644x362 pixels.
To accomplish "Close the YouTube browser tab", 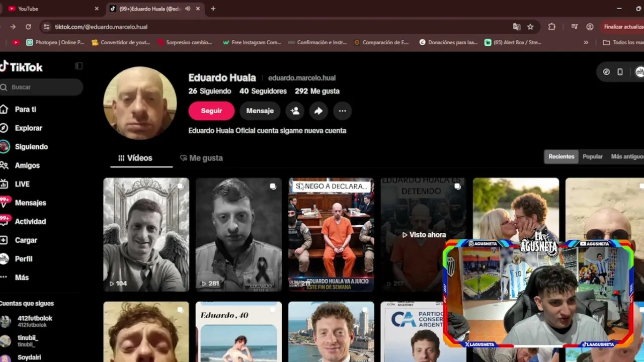I will click(97, 9).
